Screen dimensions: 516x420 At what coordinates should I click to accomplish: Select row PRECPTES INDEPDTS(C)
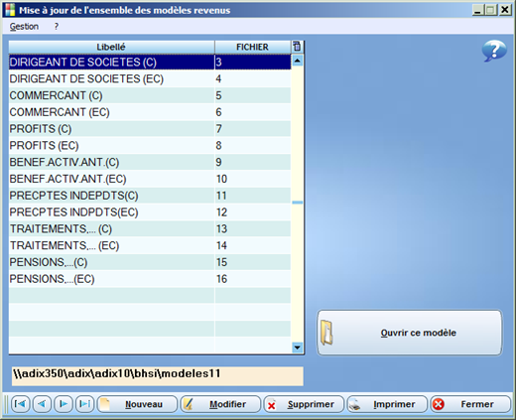(150, 196)
